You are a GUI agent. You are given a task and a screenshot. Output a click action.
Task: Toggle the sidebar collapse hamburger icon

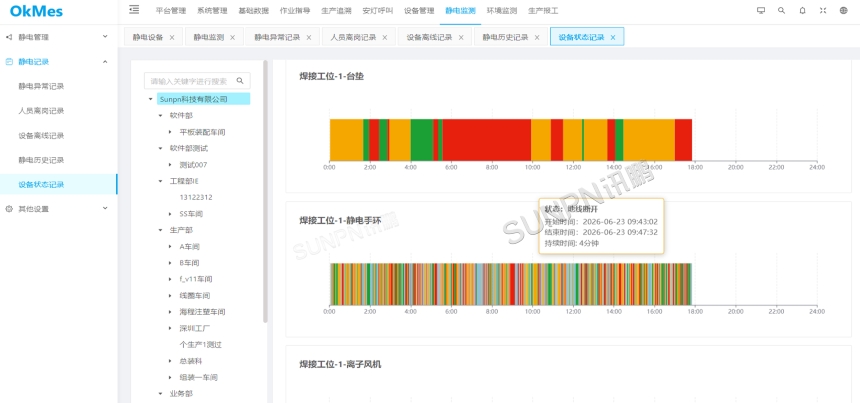134,9
